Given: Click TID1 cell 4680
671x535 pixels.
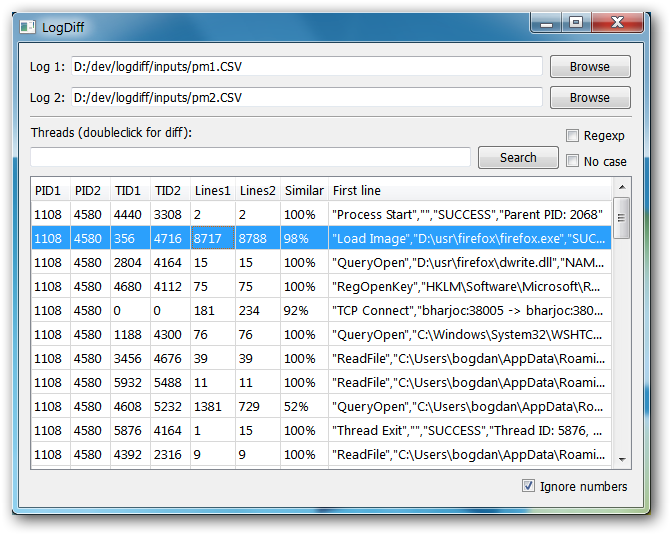Looking at the screenshot, I should tap(131, 286).
